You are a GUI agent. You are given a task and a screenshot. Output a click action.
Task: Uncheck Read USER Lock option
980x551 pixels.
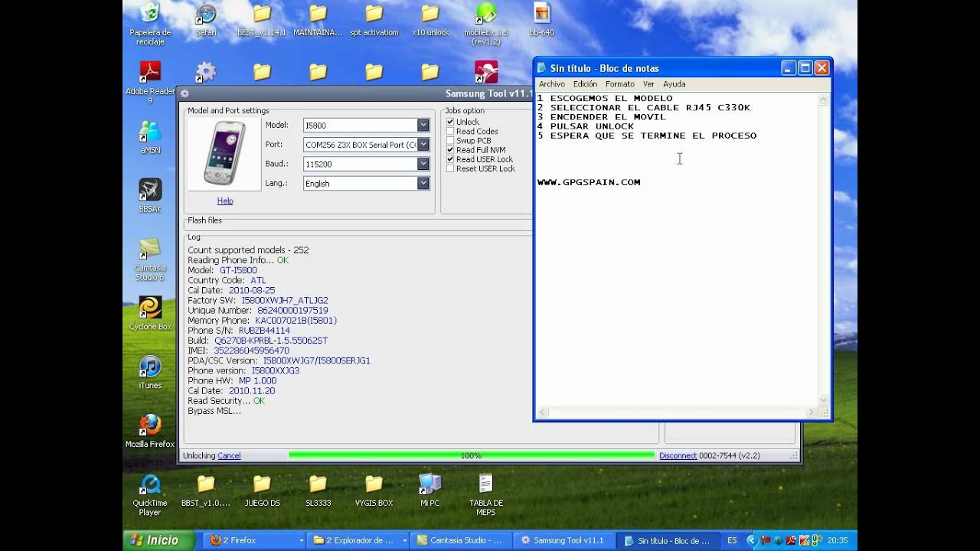(450, 159)
